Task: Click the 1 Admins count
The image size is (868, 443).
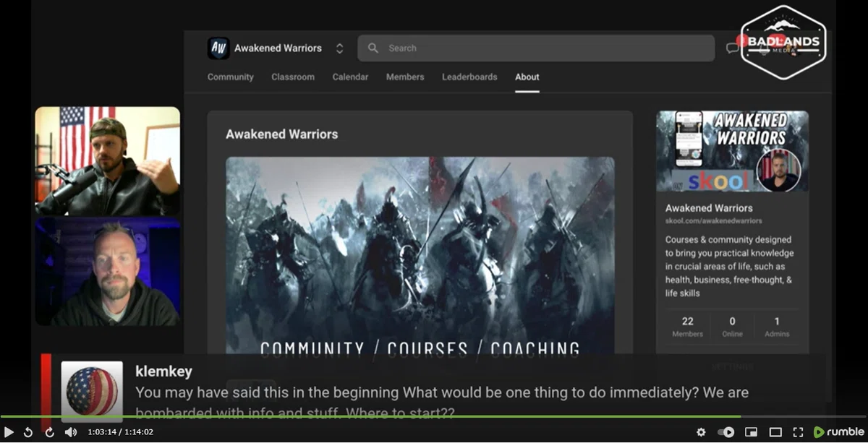Action: (x=777, y=327)
